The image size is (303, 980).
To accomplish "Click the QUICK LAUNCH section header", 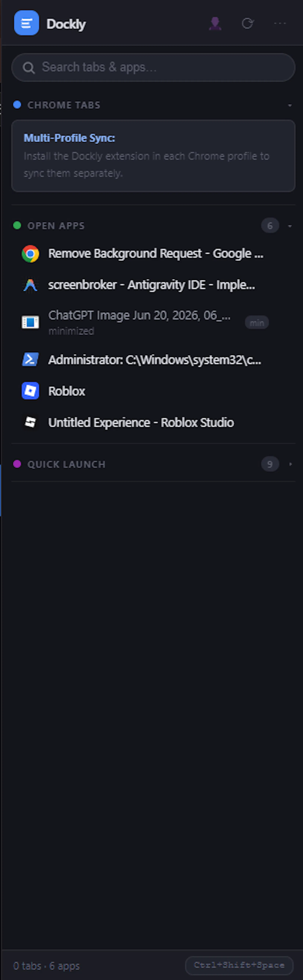I will point(66,464).
